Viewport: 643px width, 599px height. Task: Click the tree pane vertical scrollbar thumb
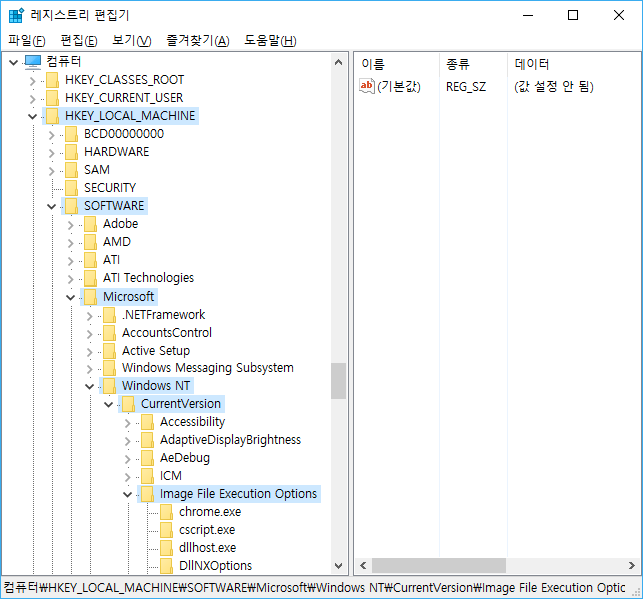point(338,381)
